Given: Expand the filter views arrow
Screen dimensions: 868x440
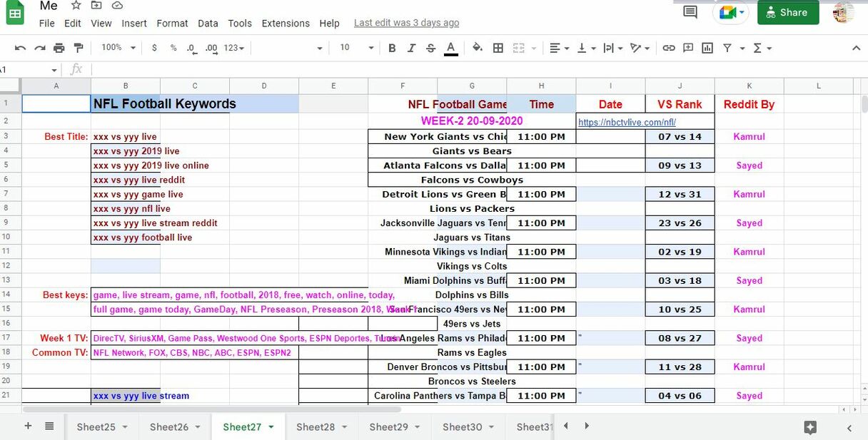Looking at the screenshot, I should point(742,48).
